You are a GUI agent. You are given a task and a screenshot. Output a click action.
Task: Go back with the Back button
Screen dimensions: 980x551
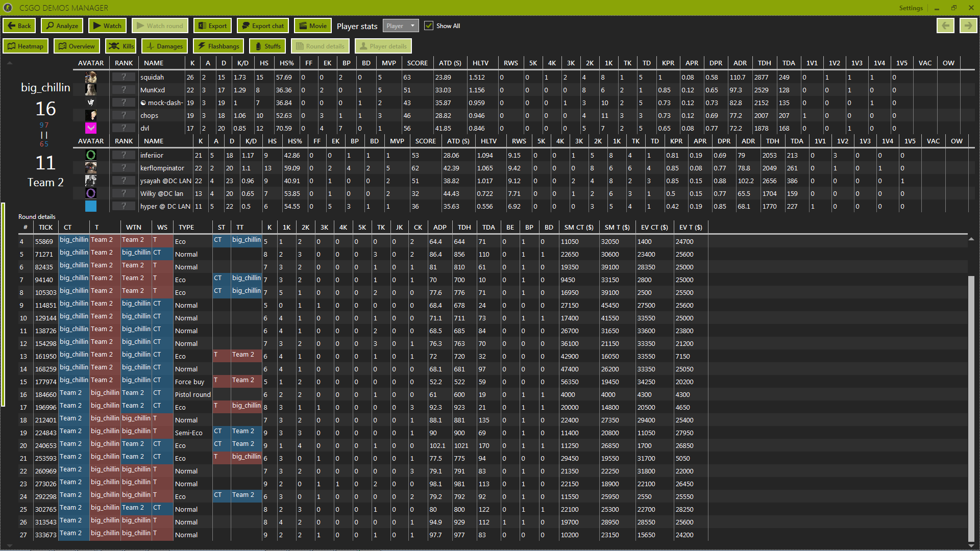point(19,26)
